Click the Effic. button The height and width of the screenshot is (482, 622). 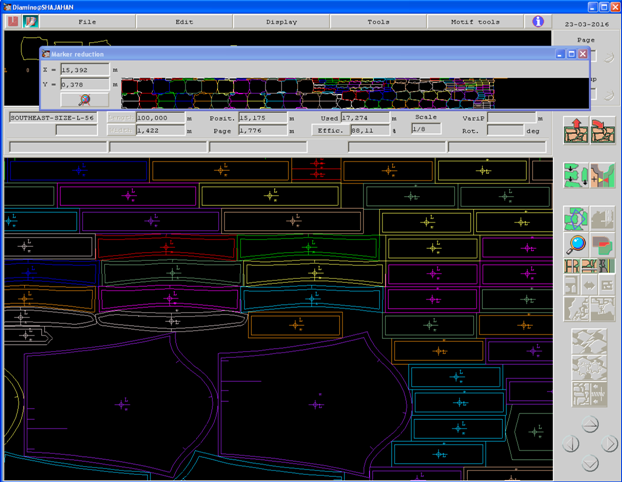pos(328,130)
